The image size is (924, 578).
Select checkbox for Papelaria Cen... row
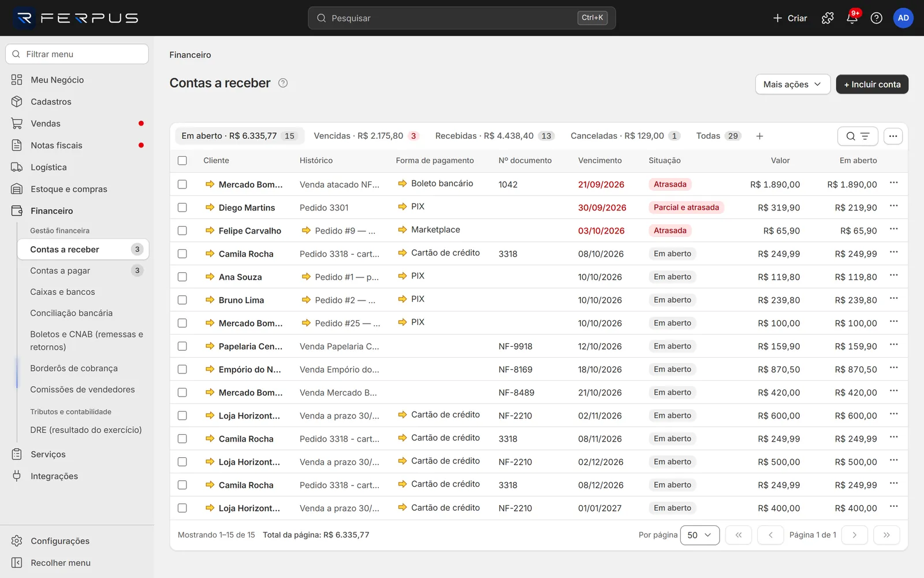[182, 346]
